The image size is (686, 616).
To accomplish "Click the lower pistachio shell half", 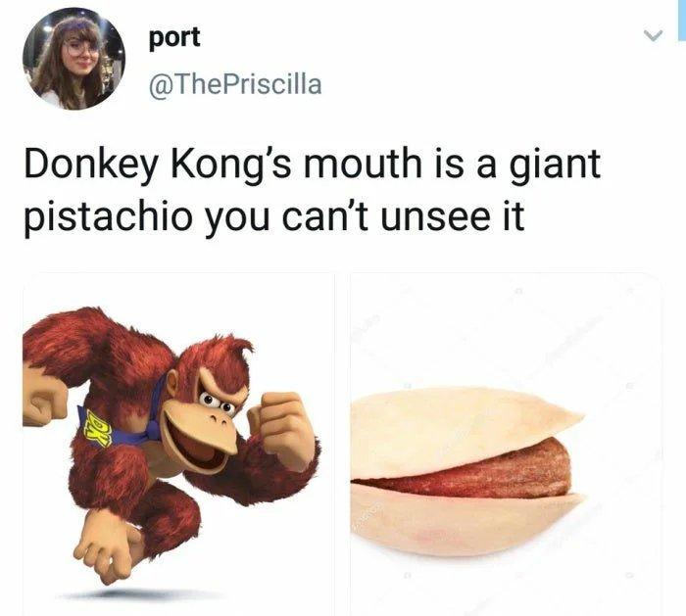I will click(464, 520).
